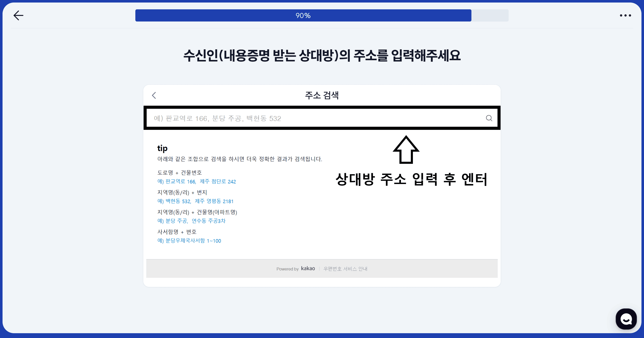Screen dimensions: 644x338
Task: Click the back chevron in address search panel
Action: [x=154, y=95]
